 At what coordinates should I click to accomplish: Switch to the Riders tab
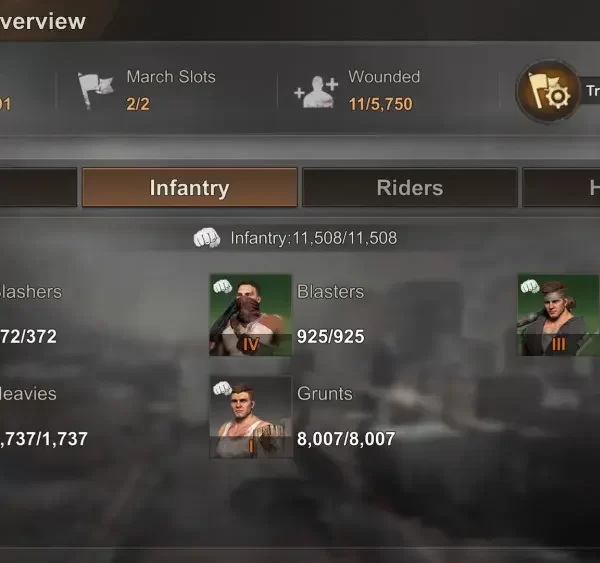(410, 188)
